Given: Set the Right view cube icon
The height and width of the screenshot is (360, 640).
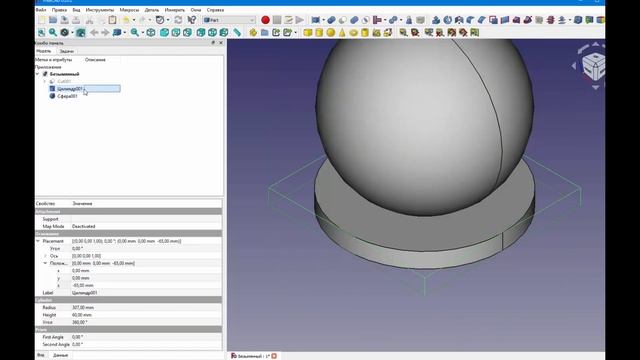Looking at the screenshot, I should point(187,33).
